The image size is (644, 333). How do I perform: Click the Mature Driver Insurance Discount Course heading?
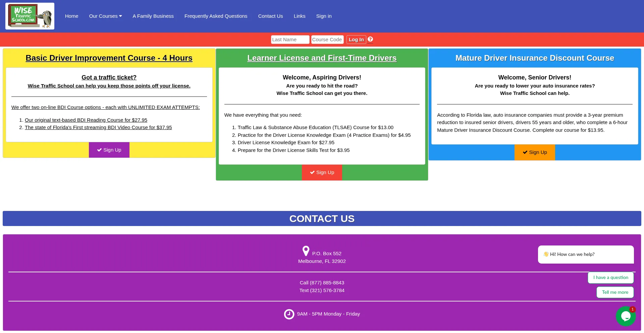tap(535, 58)
